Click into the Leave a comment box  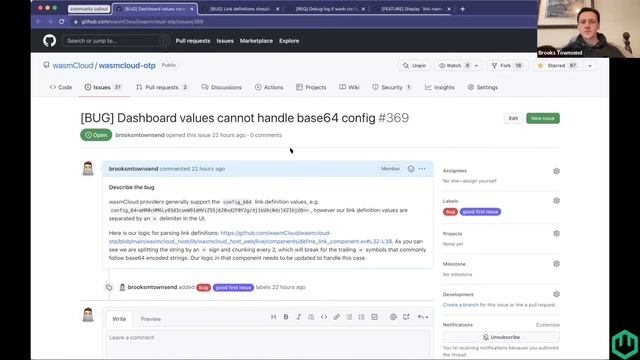[x=268, y=344]
